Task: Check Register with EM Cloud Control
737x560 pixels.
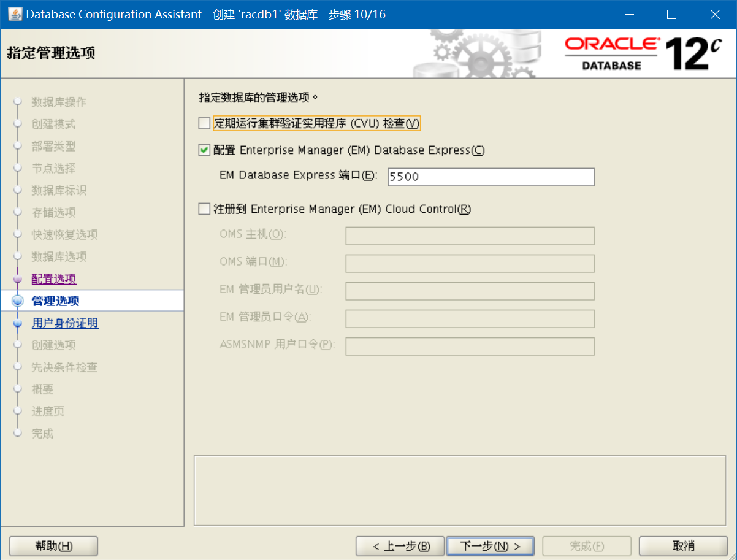Action: pos(204,209)
